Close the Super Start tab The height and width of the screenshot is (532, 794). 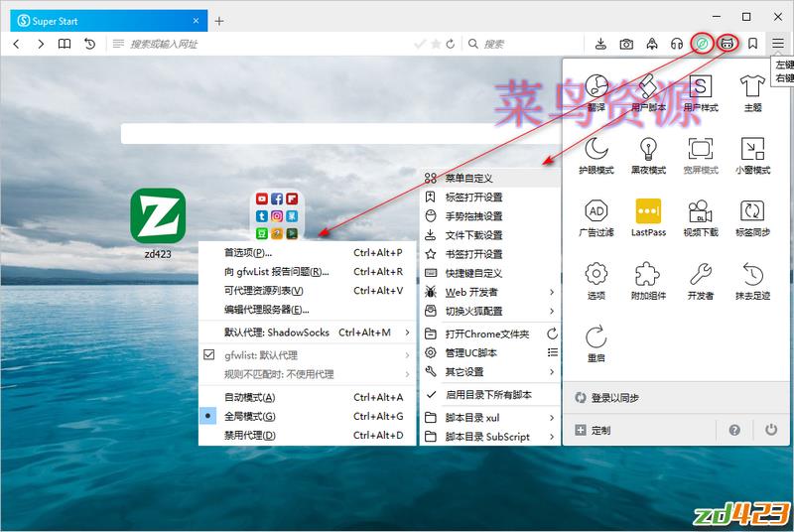coord(196,21)
